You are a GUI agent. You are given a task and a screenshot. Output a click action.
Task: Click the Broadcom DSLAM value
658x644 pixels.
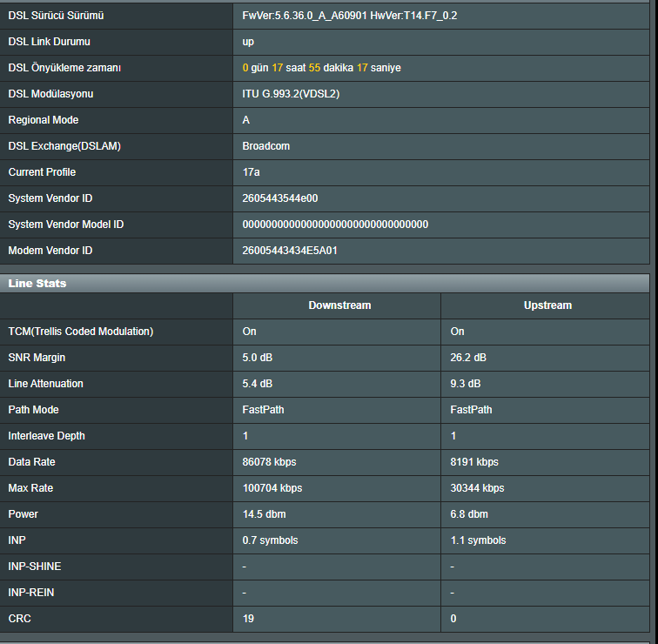[x=265, y=146]
